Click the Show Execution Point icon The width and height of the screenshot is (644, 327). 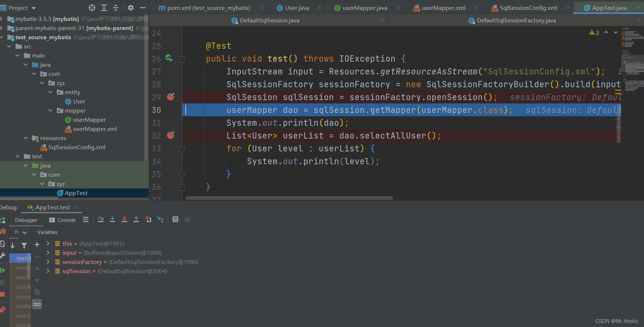pos(86,219)
